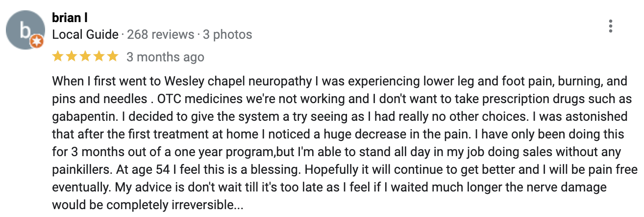Click the orange Local Guide badge on avatar
Image resolution: width=644 pixels, height=217 pixels.
[x=37, y=42]
